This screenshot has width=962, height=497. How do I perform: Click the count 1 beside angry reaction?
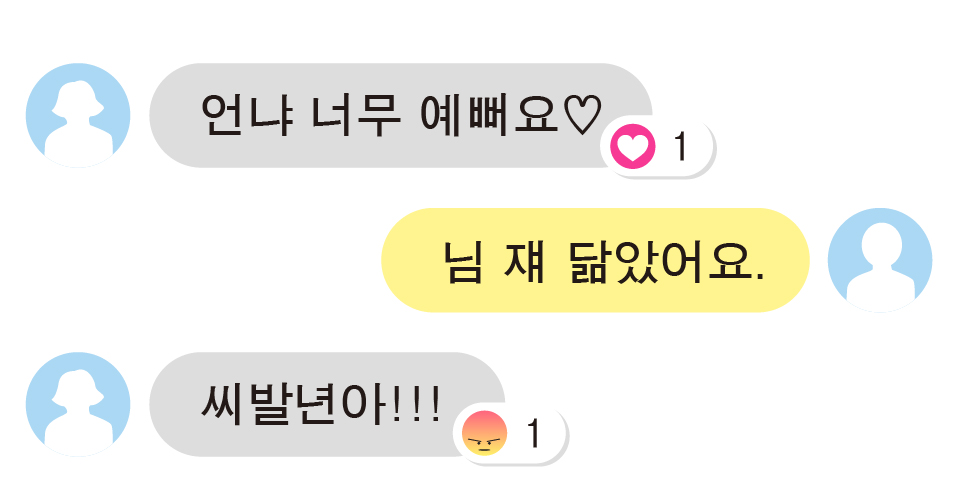pos(534,434)
